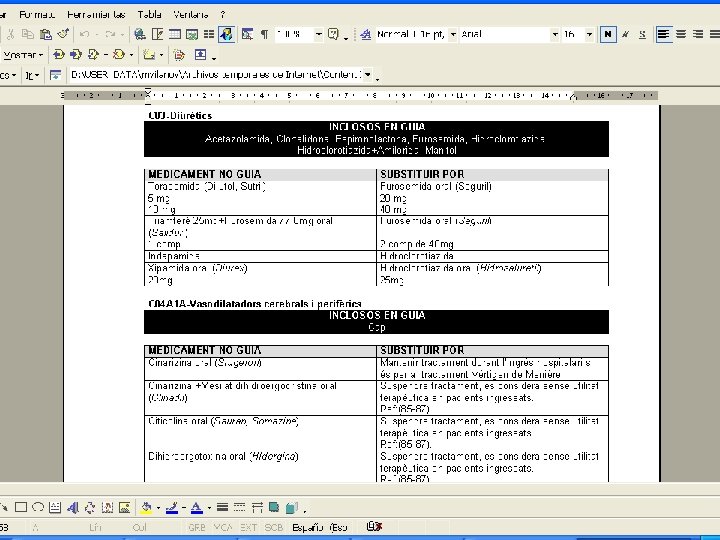
Task: Click the Dash Style icon
Action: 239,507
